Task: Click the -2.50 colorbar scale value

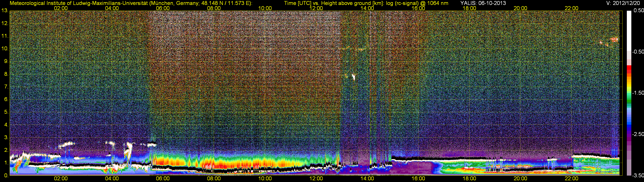Action: click(x=638, y=134)
